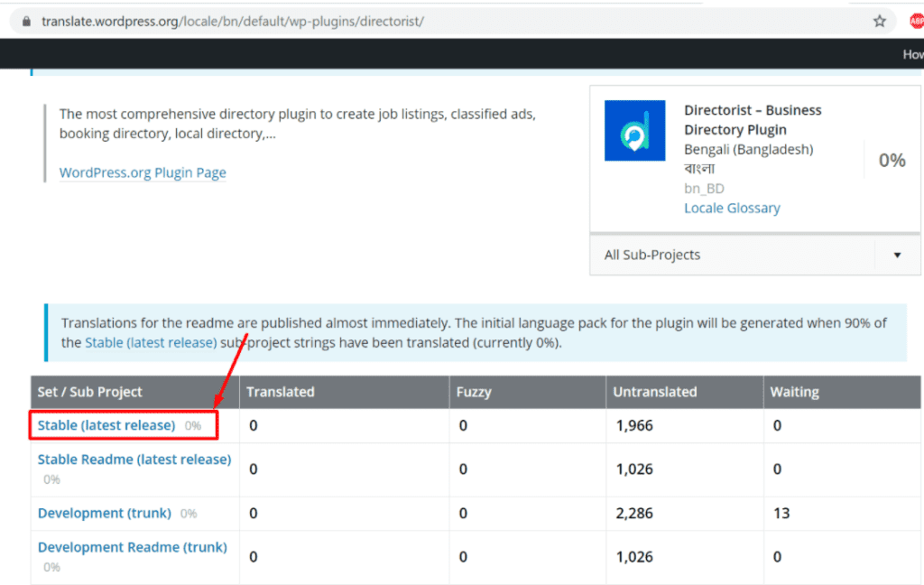Click the Bengali (Bangladesh) locale name

(748, 150)
